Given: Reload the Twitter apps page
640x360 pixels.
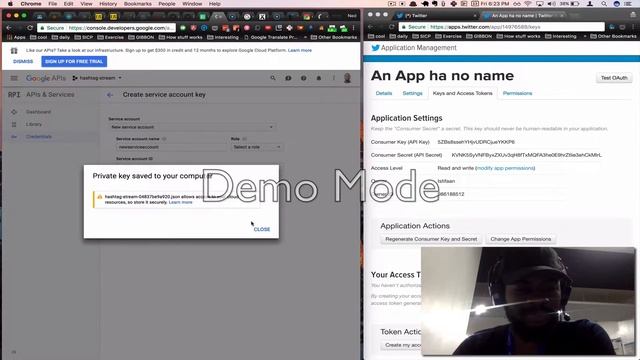Looking at the screenshot, I should pos(391,27).
